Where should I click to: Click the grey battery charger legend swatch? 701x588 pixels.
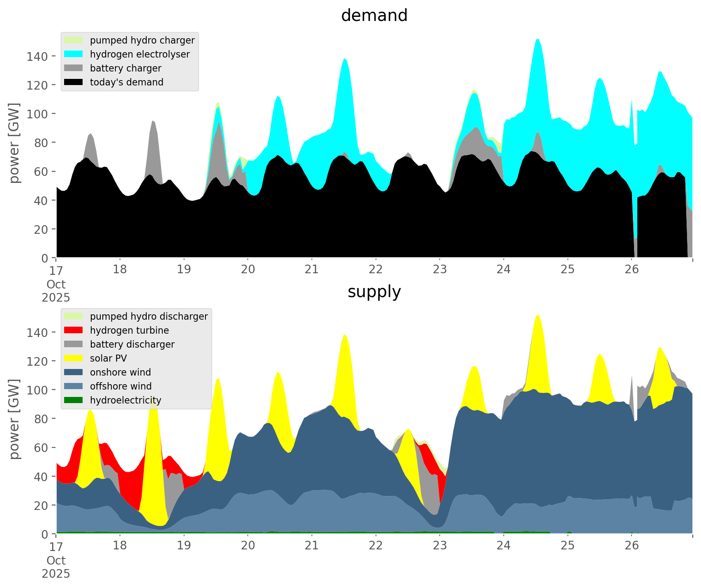pos(74,68)
